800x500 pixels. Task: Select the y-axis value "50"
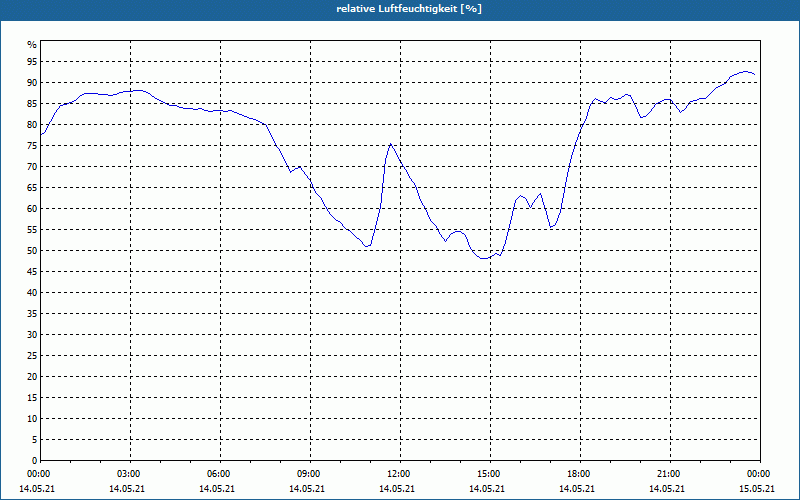coord(32,251)
